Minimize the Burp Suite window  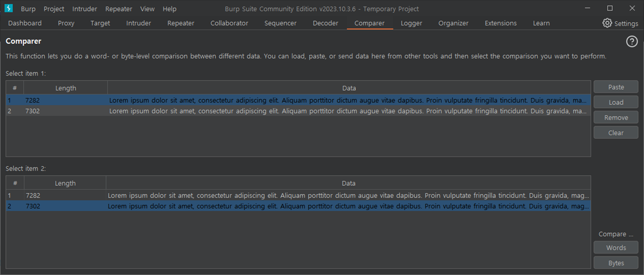pyautogui.click(x=587, y=9)
